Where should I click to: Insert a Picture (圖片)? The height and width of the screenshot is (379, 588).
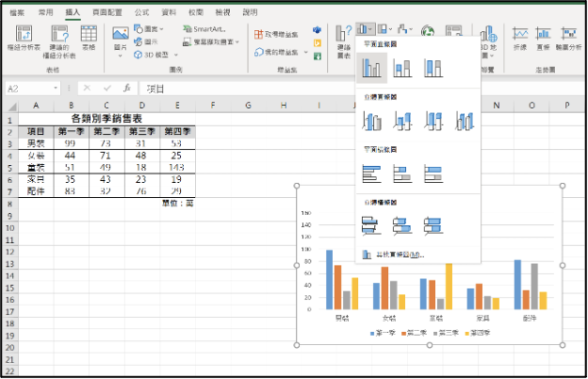point(121,41)
